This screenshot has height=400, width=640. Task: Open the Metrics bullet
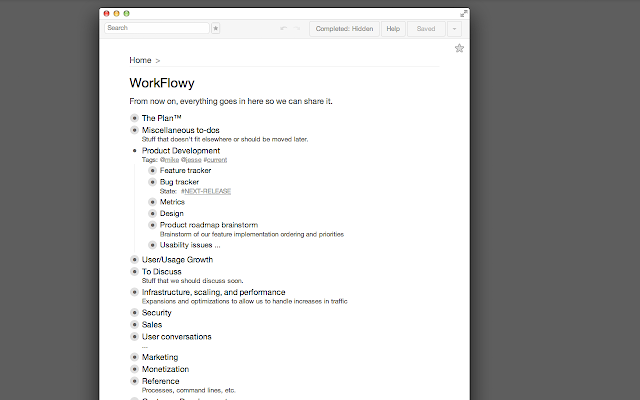(152, 202)
